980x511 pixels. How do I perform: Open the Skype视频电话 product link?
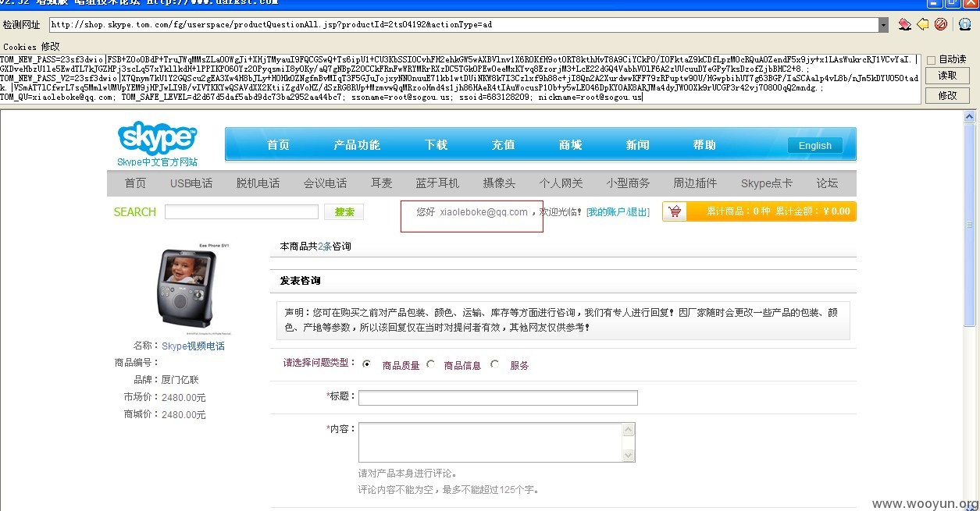[x=193, y=346]
